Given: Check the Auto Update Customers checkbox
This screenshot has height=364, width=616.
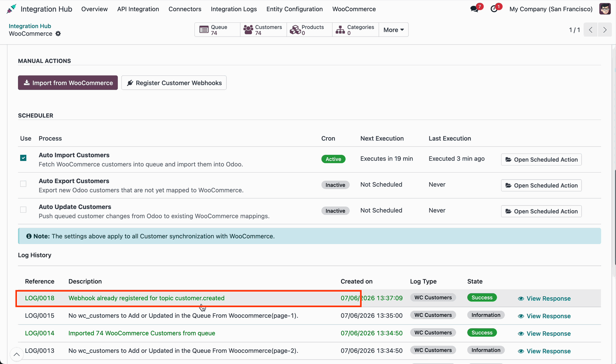Looking at the screenshot, I should [23, 210].
